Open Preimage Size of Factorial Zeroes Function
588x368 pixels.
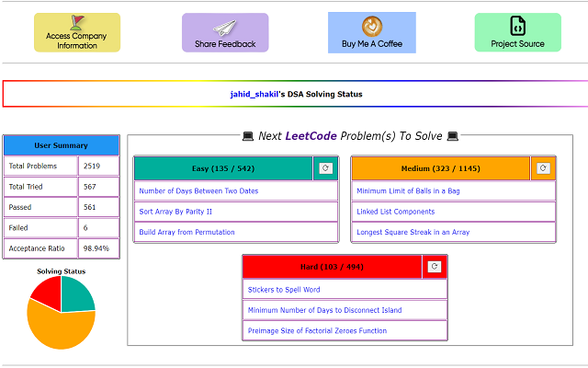tap(317, 331)
